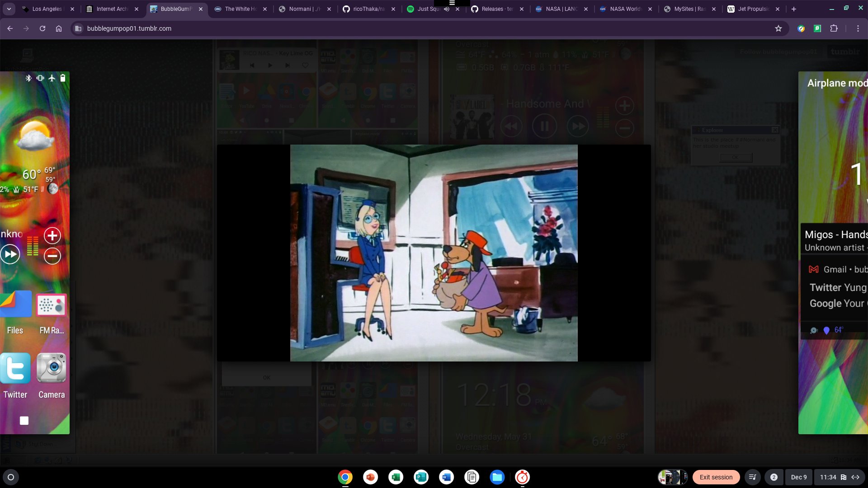Close the Internet Arch tab
The image size is (868, 488).
tap(137, 9)
